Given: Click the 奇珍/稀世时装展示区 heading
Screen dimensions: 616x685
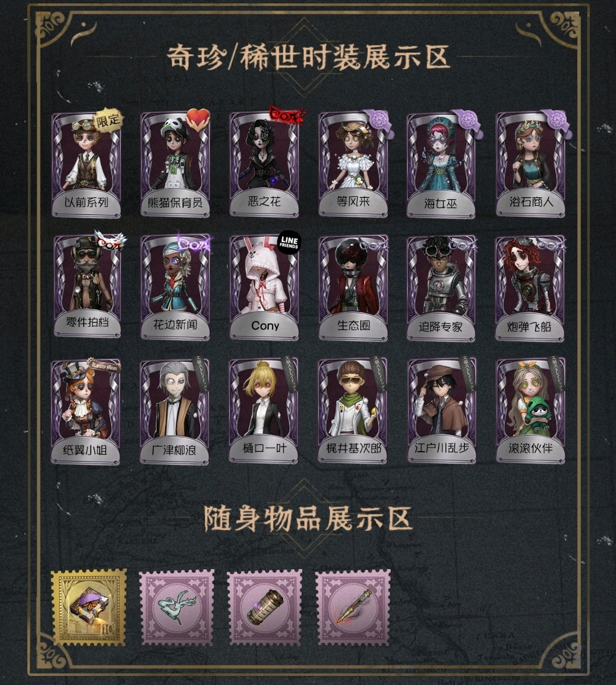Looking at the screenshot, I should 309,58.
